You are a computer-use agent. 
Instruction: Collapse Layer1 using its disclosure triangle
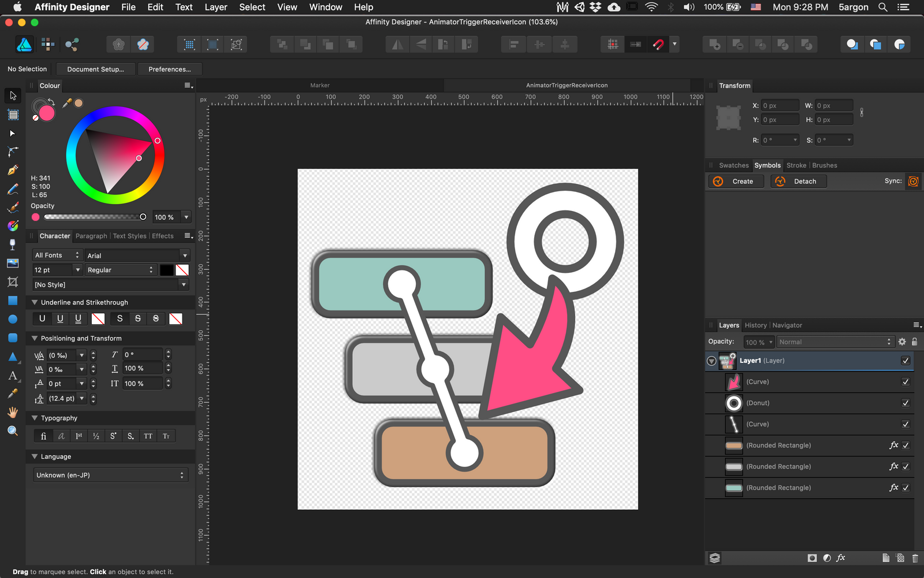(711, 360)
